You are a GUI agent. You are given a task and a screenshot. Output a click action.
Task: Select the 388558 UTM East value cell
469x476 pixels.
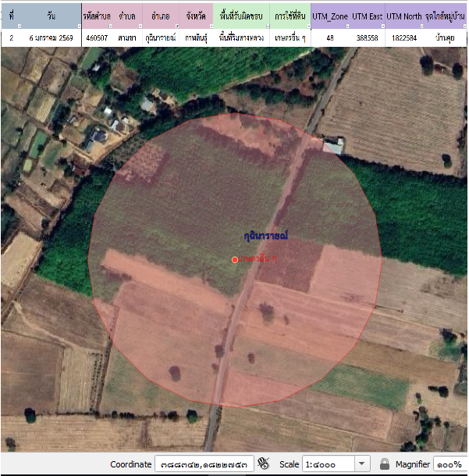click(x=367, y=37)
